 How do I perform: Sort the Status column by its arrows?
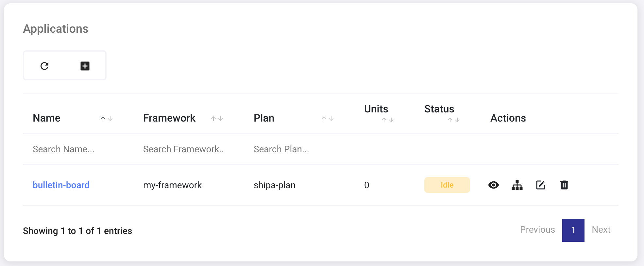point(453,120)
